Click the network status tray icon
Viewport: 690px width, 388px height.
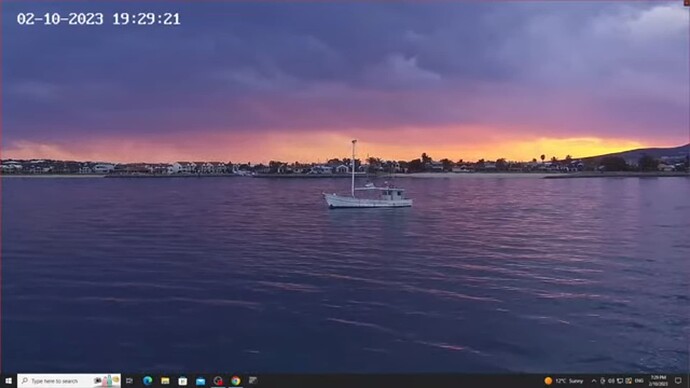coord(620,381)
